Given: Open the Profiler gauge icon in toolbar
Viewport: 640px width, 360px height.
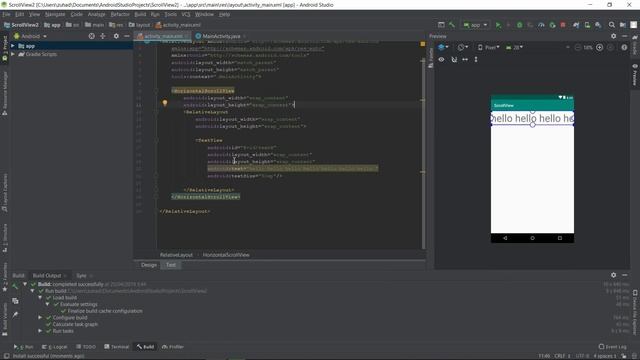Looking at the screenshot, I should (x=541, y=25).
